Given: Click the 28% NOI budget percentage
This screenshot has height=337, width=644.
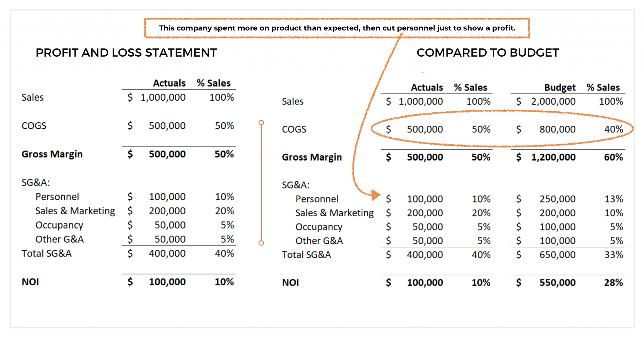Looking at the screenshot, I should (613, 283).
